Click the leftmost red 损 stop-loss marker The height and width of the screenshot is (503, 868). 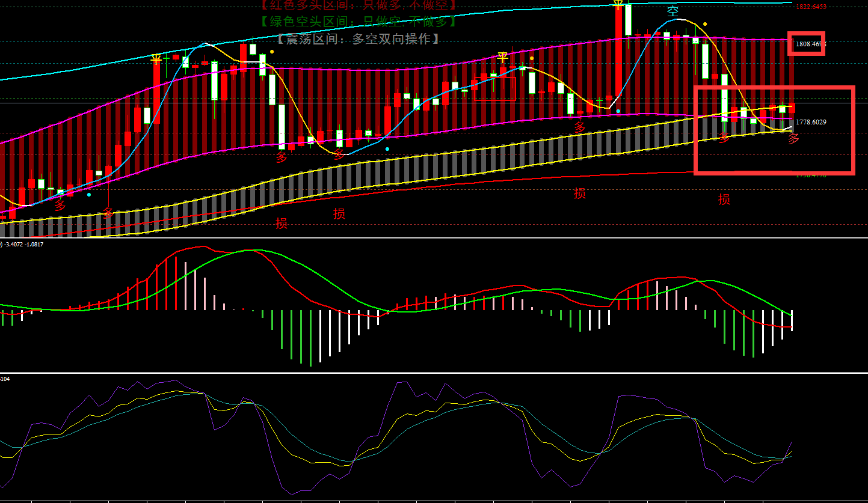tap(281, 224)
